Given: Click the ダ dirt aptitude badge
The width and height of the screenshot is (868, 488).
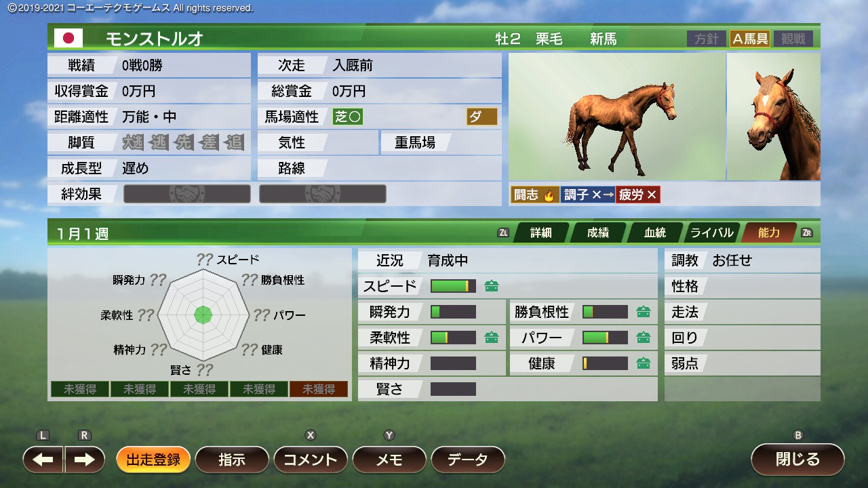Looking at the screenshot, I should (481, 117).
